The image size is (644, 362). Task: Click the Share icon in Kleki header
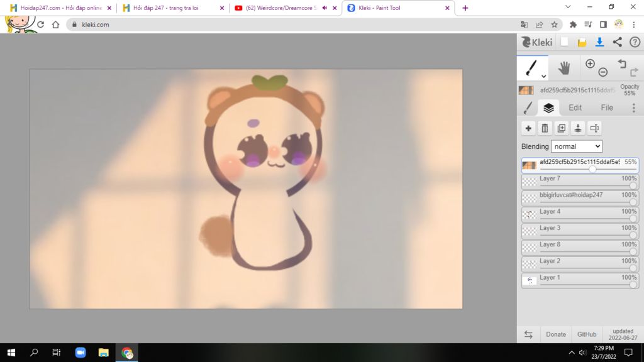(x=618, y=42)
